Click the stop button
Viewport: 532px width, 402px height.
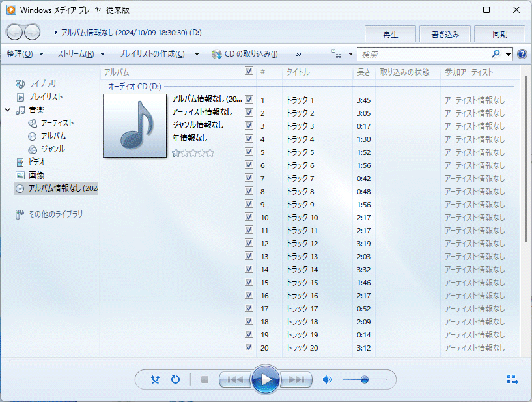tap(204, 379)
